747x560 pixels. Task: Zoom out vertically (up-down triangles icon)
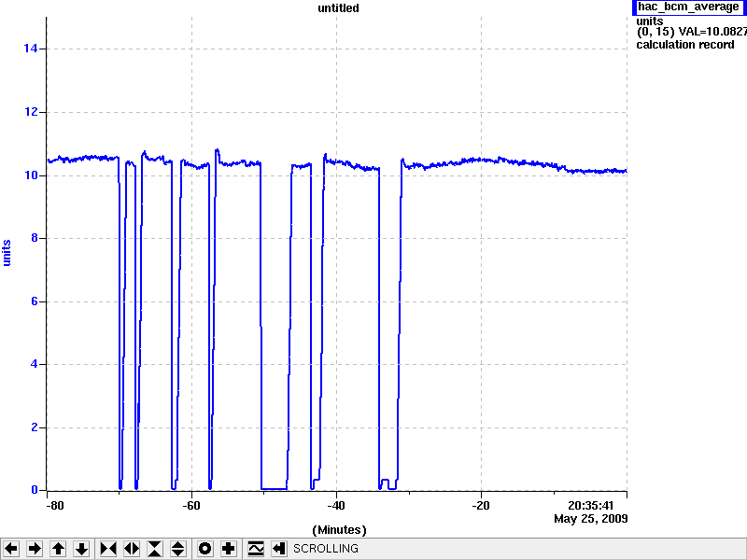(178, 549)
